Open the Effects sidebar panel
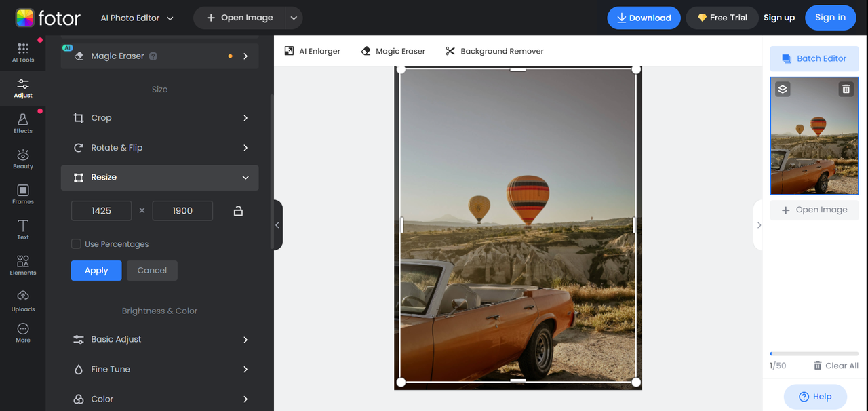 click(23, 123)
